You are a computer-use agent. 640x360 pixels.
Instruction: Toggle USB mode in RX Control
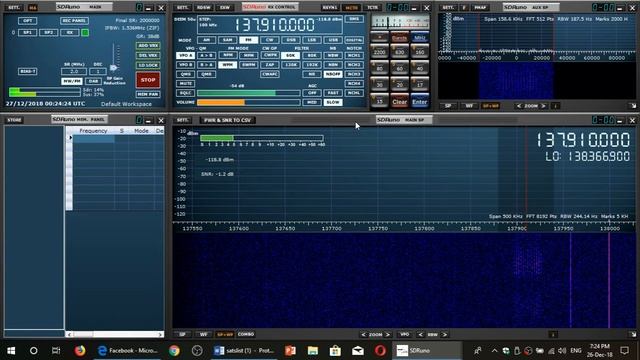tap(333, 40)
